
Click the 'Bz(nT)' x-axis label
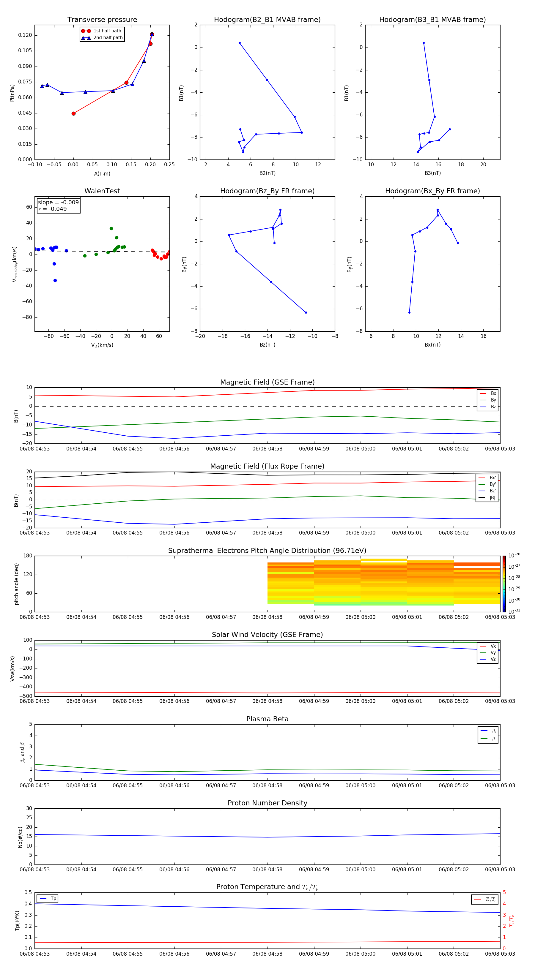pyautogui.click(x=267, y=345)
